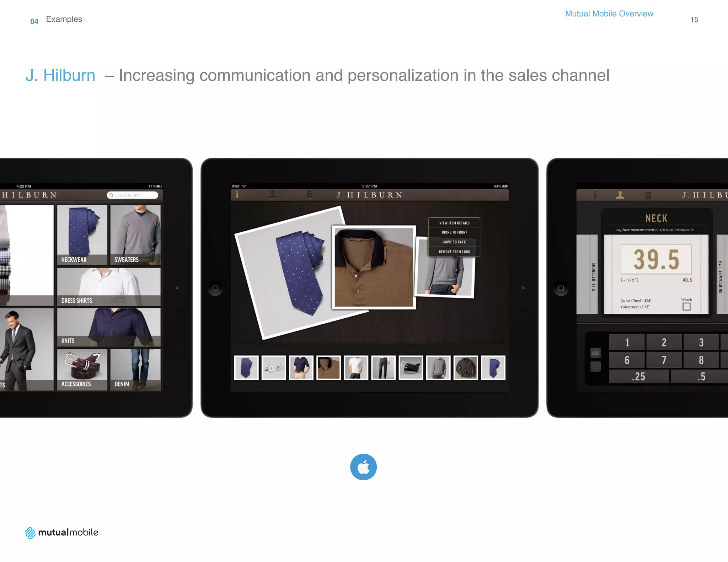The height and width of the screenshot is (562, 728).
Task: Tap keypad number 1
Action: 627,342
